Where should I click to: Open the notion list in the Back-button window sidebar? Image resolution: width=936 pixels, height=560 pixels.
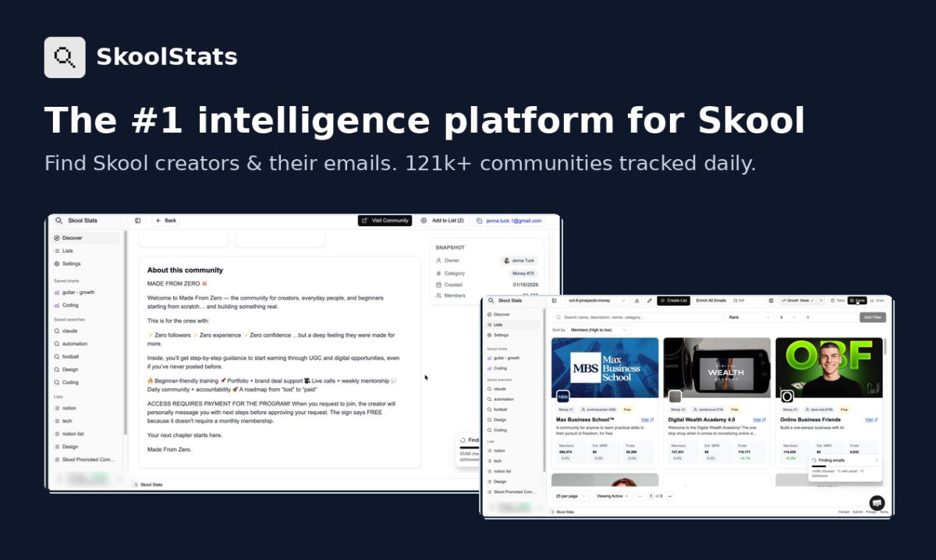coord(86,408)
